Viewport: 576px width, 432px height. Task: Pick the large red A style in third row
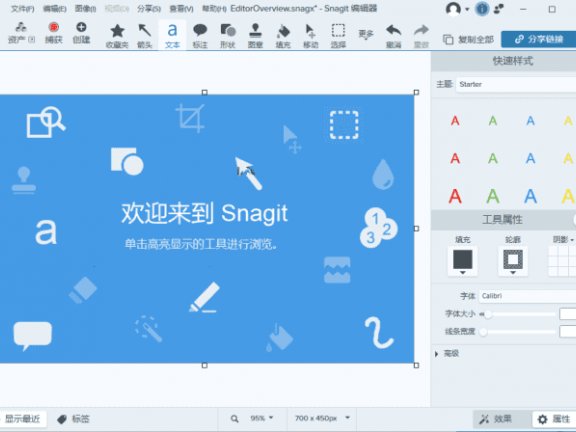point(455,196)
